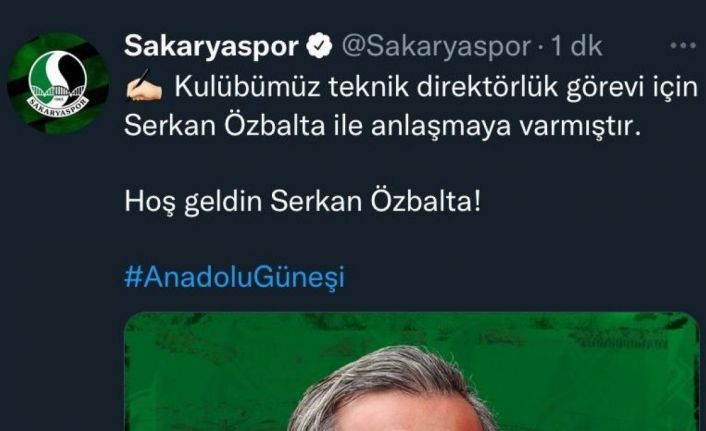706x431 pixels.
Task: Open the Sakaryaspor round profile avatar
Action: point(58,83)
